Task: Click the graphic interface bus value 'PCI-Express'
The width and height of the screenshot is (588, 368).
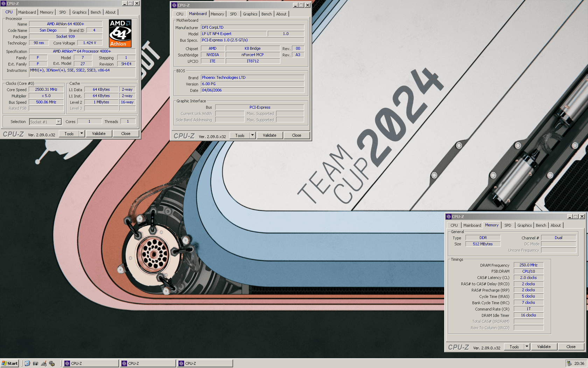Action: coord(260,107)
